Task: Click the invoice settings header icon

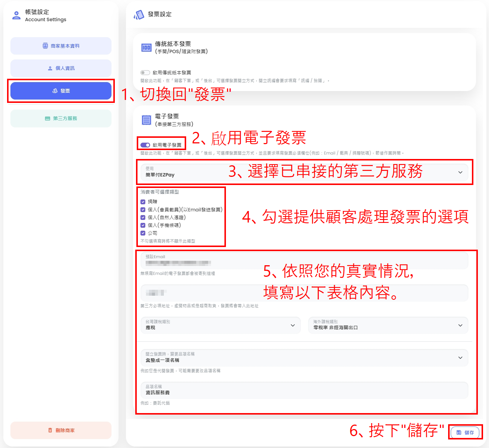Action: [139, 14]
